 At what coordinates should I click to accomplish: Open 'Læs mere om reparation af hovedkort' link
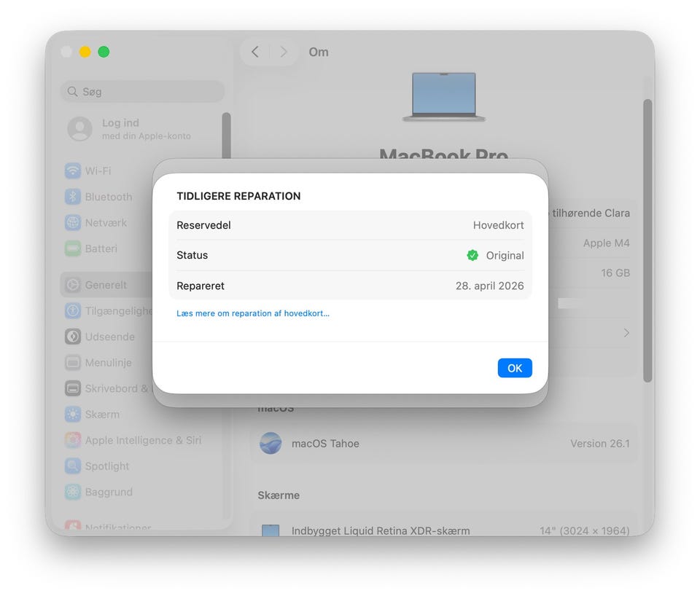coord(253,313)
